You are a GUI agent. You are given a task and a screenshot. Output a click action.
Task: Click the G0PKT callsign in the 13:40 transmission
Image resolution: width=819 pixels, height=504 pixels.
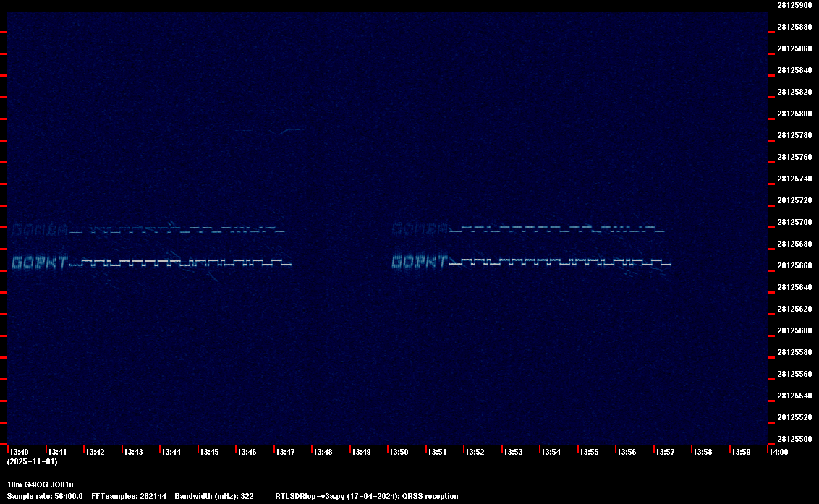[40, 262]
